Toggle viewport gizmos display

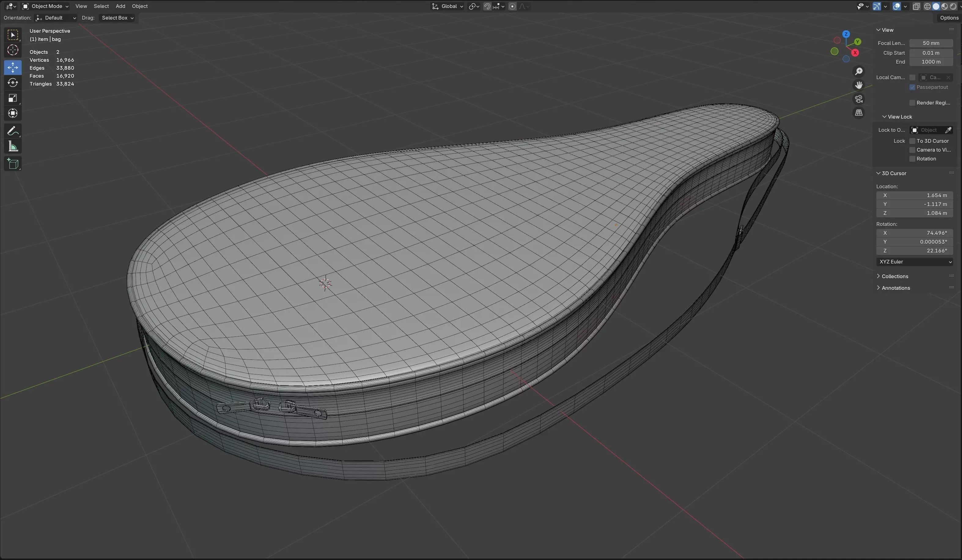pyautogui.click(x=876, y=6)
